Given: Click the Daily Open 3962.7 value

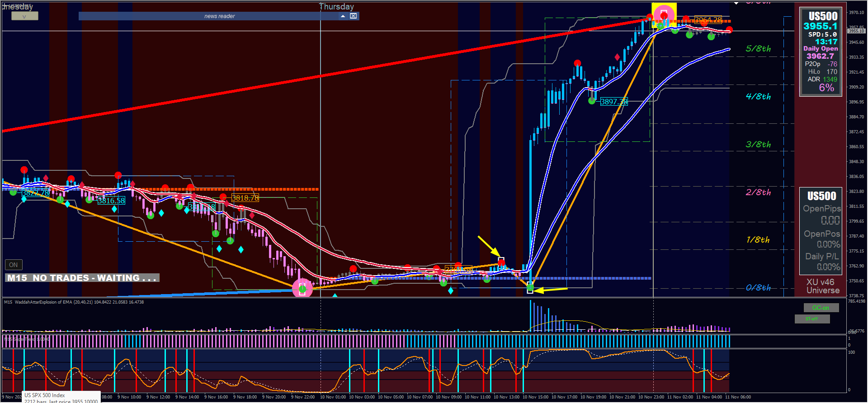Looking at the screenshot, I should 820,56.
